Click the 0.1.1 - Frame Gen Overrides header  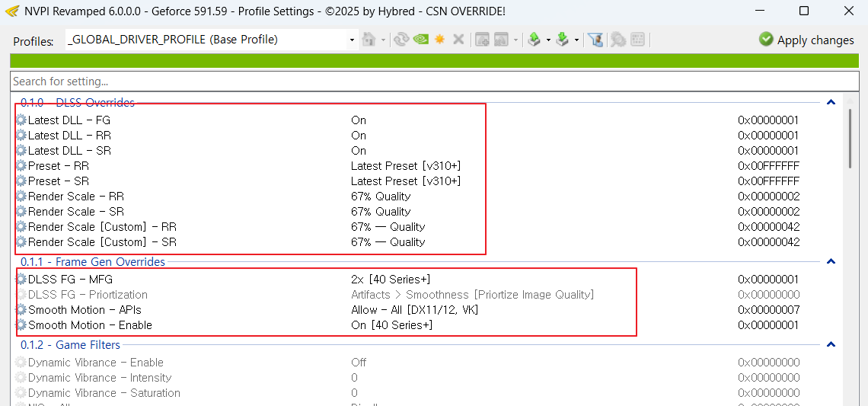92,261
